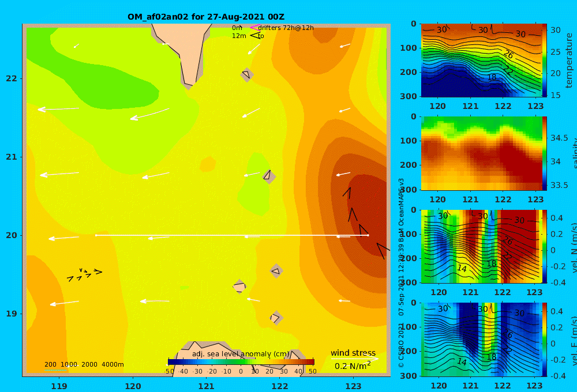Click the island marker near 121.5°E, 22°N
This screenshot has width=577, height=392.
click(246, 74)
